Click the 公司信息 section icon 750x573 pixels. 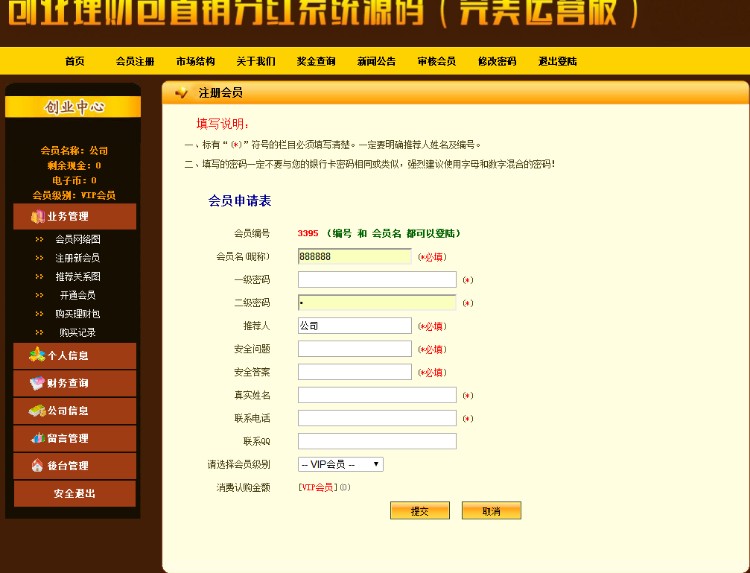[37, 410]
